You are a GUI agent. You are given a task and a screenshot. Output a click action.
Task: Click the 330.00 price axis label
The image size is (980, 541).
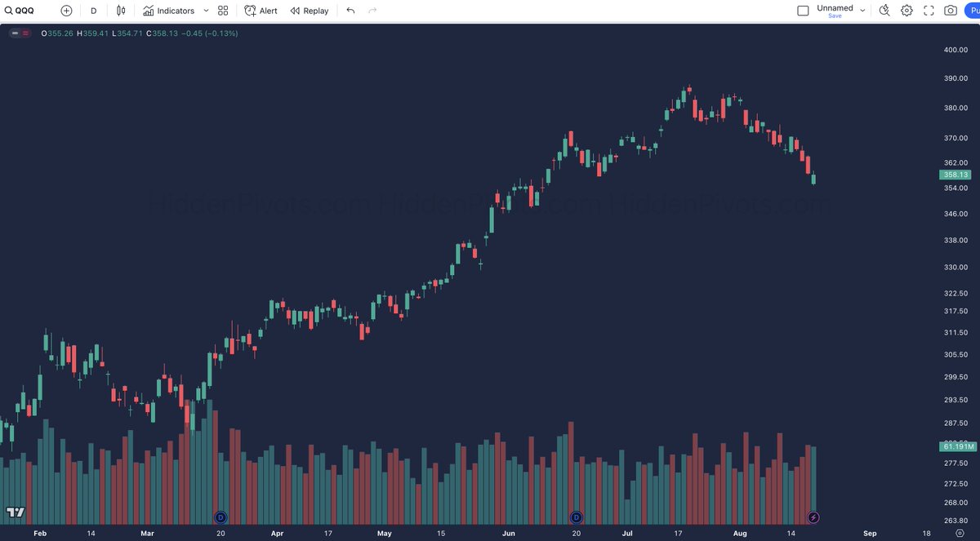pos(955,267)
